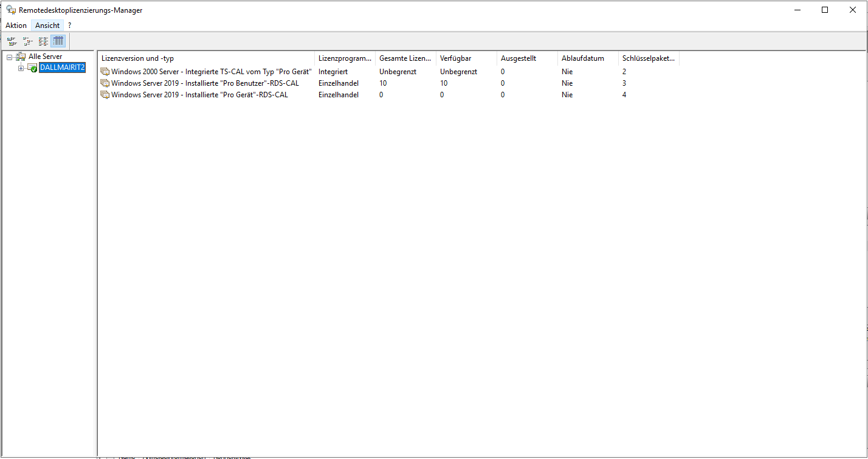Select DALLMAIRIT2 server label in tree
This screenshot has width=868, height=459.
tap(62, 67)
